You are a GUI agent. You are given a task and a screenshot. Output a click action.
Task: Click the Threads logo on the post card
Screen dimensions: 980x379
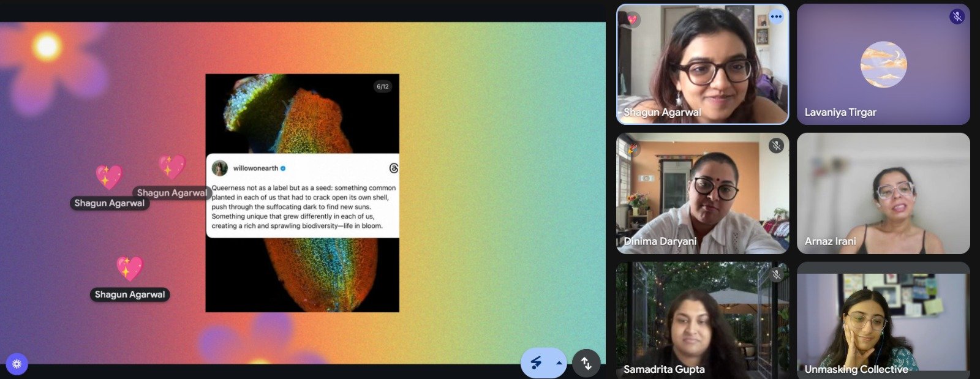tap(393, 168)
